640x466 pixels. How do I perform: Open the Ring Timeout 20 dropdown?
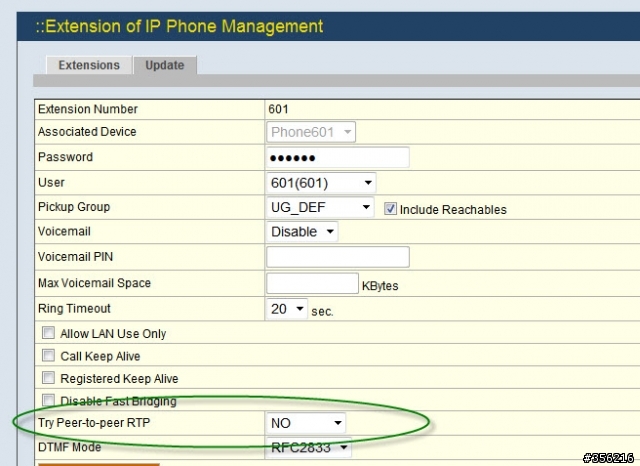click(x=287, y=309)
